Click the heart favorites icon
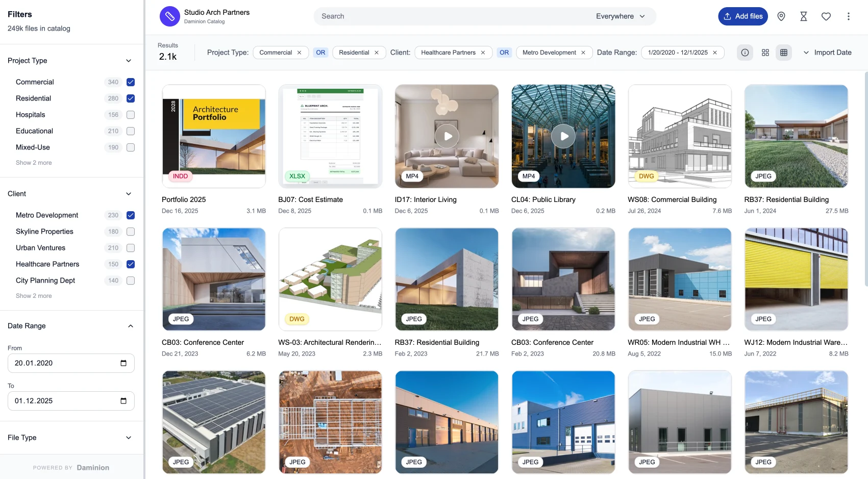This screenshot has width=868, height=479. [826, 16]
